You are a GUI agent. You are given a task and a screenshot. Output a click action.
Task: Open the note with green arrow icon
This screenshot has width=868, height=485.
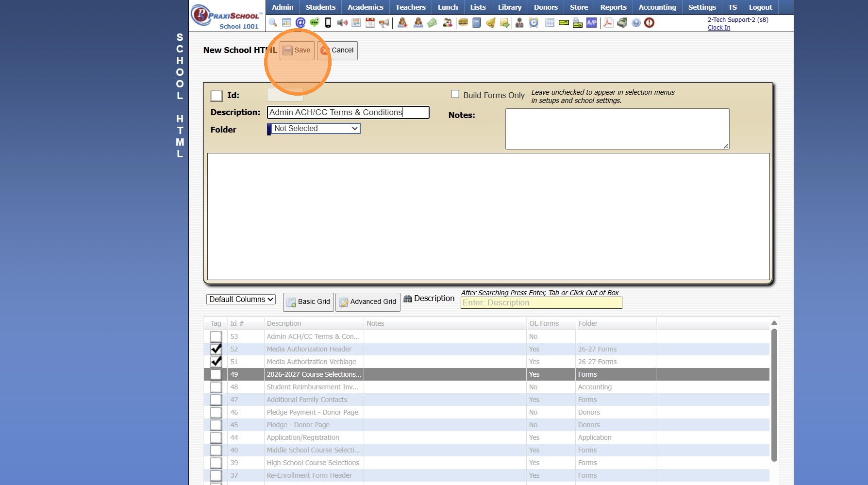pos(505,23)
